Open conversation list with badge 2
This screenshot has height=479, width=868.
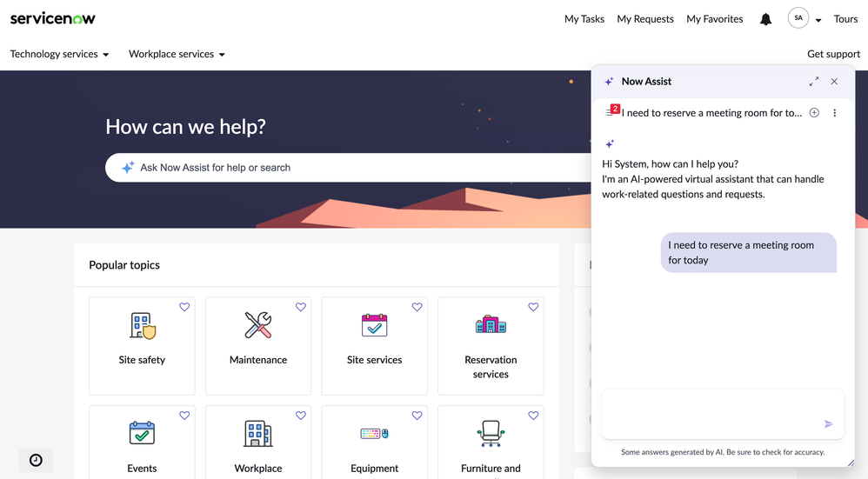(x=611, y=110)
